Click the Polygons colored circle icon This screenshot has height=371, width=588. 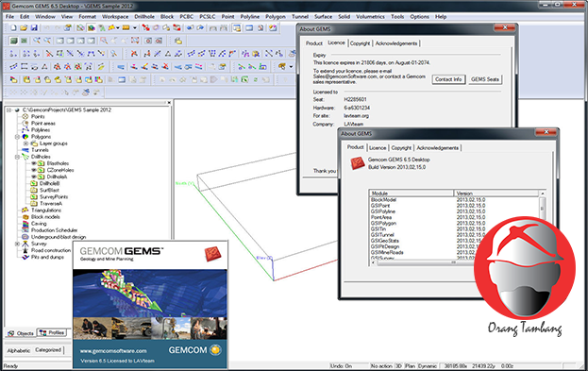[x=25, y=137]
